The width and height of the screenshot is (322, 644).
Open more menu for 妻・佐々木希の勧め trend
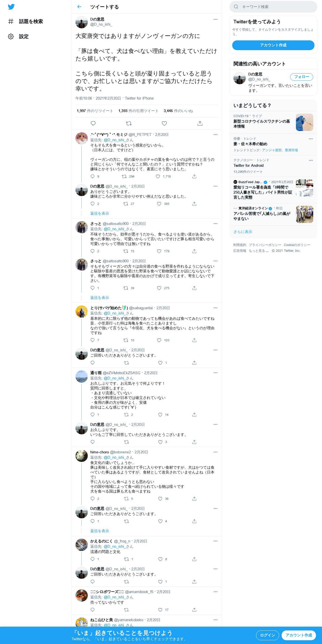tap(311, 139)
